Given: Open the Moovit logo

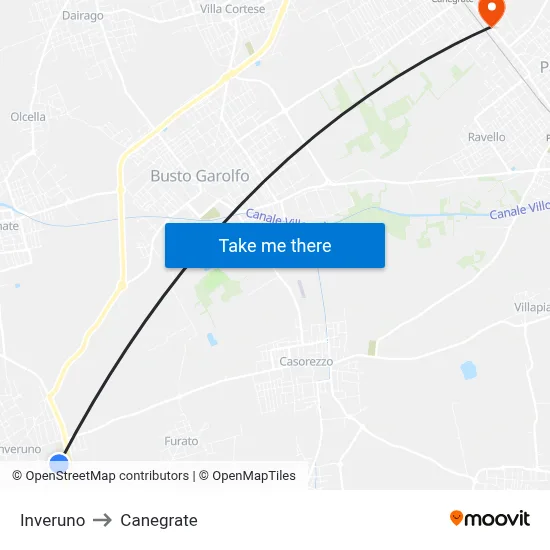Looking at the screenshot, I should click(490, 518).
